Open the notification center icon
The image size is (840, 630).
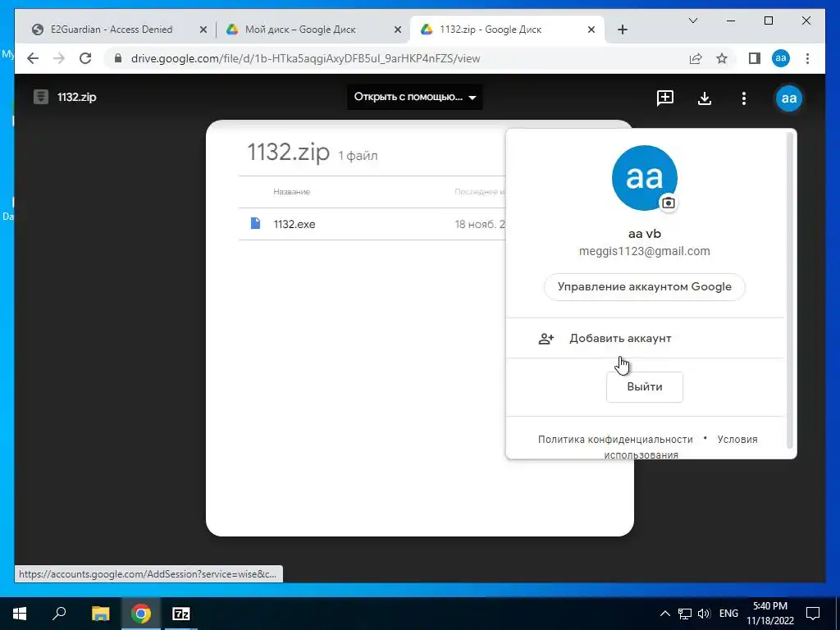coord(813,614)
